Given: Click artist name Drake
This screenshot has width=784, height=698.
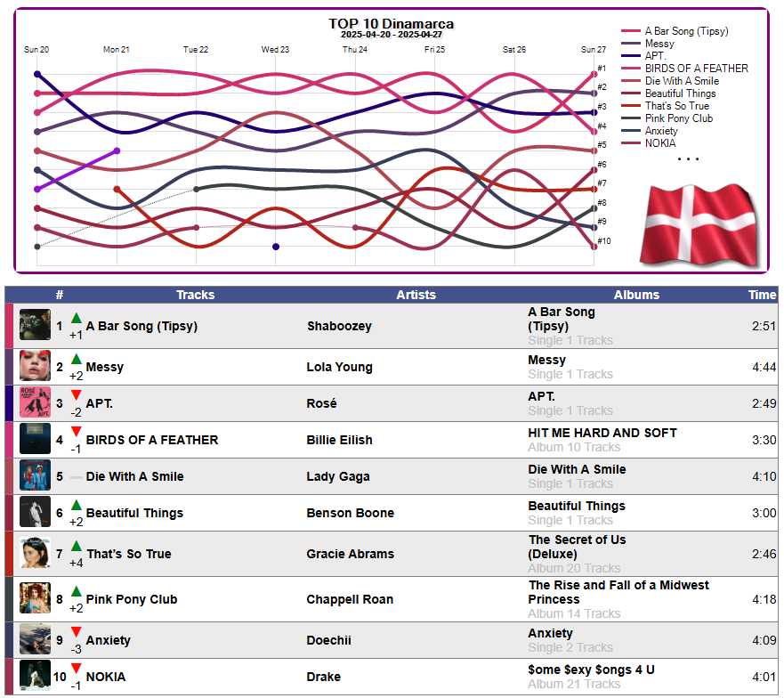Looking at the screenshot, I should coord(324,677).
